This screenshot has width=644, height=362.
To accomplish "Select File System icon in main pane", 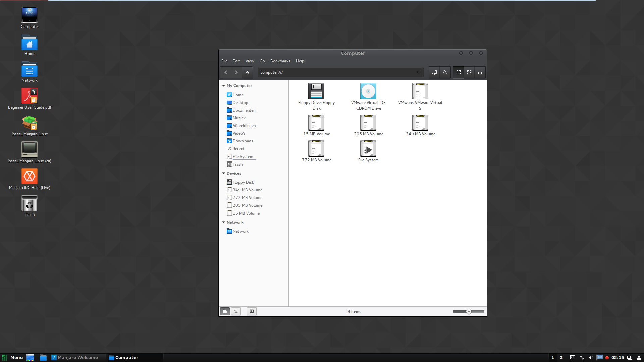I will pyautogui.click(x=368, y=148).
